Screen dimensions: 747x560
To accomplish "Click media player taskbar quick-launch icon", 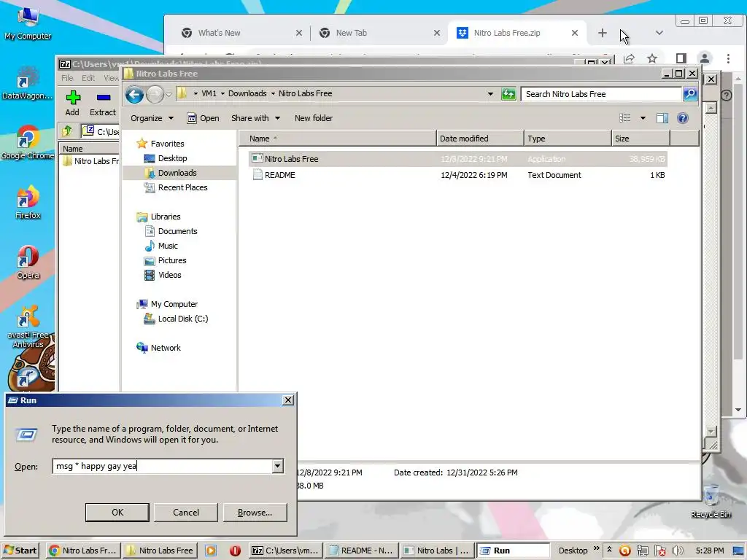I will pos(211,551).
